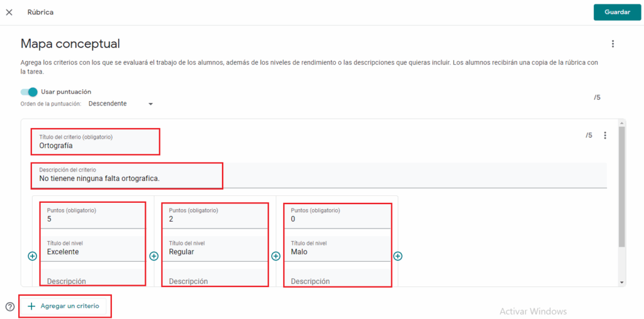644x319 pixels.
Task: Click Agregar un criterio
Action: tap(64, 306)
